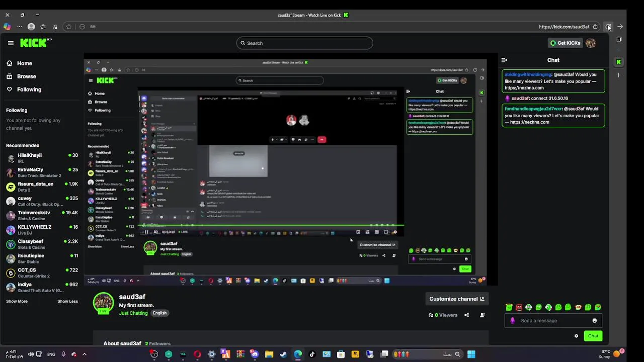Open recommended channel CCT_CS
This screenshot has height=362, width=644.
point(42,273)
